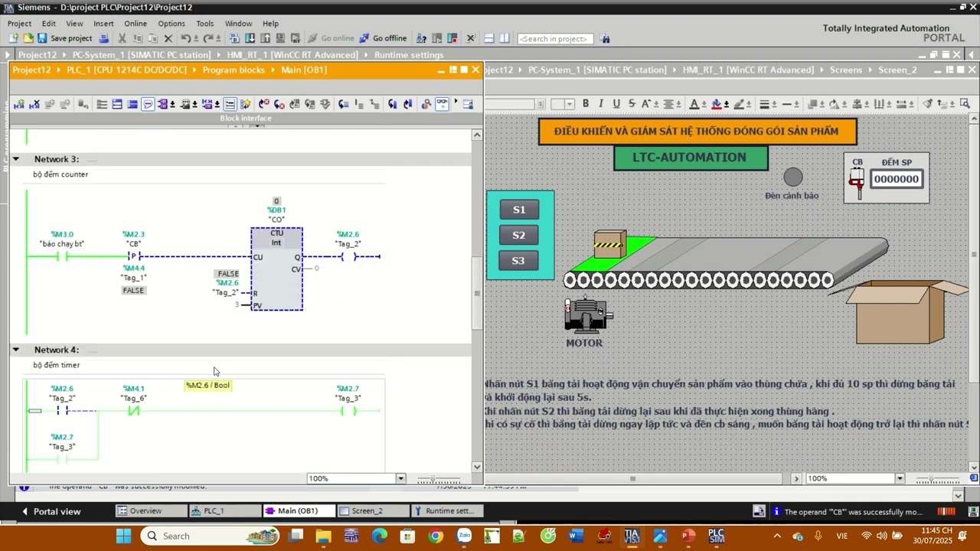Open the Project menu
This screenshot has height=551, width=980.
point(19,24)
